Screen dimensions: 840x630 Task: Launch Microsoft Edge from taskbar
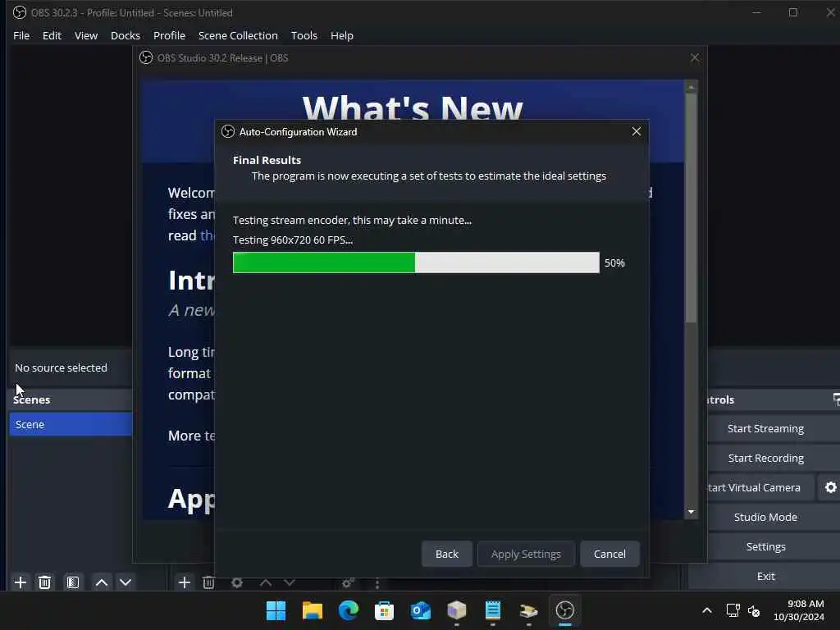[x=348, y=610]
